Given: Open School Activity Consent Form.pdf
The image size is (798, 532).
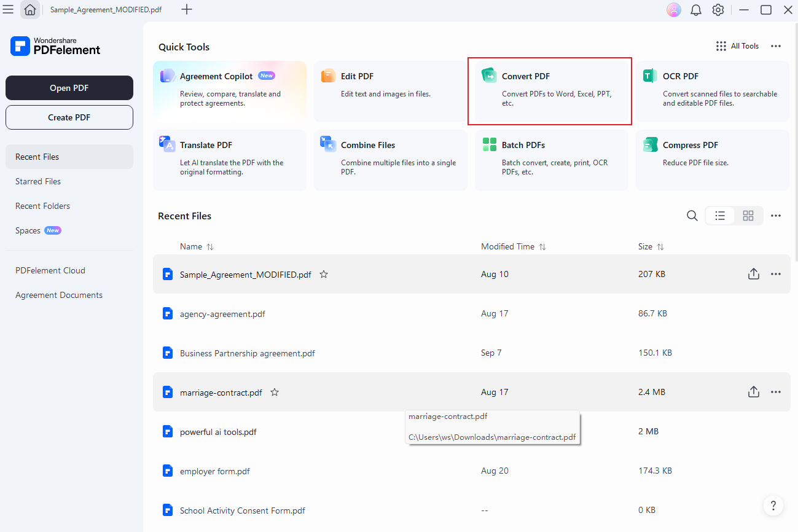Looking at the screenshot, I should click(x=472, y=510).
